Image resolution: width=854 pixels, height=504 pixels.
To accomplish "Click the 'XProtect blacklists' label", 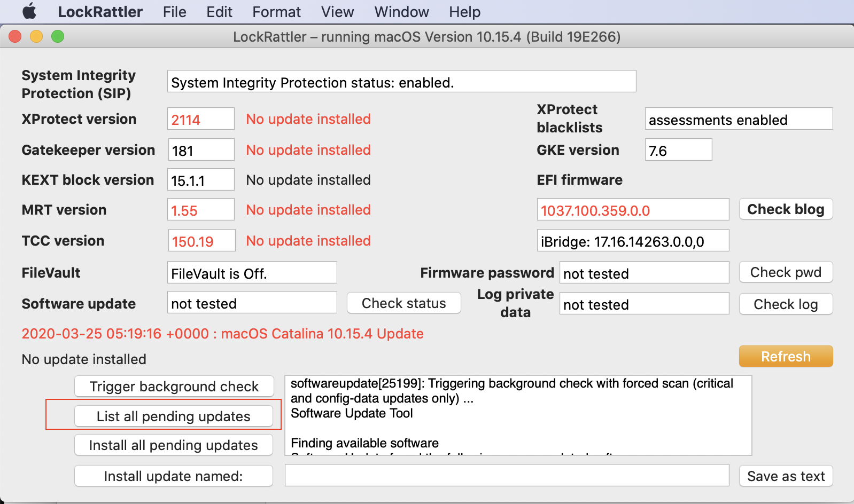I will point(570,119).
